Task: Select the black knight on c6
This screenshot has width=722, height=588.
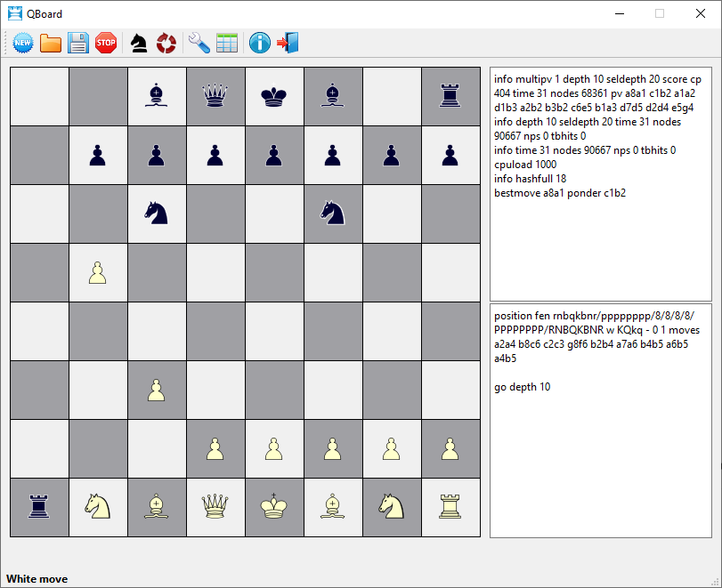Action: pyautogui.click(x=157, y=213)
